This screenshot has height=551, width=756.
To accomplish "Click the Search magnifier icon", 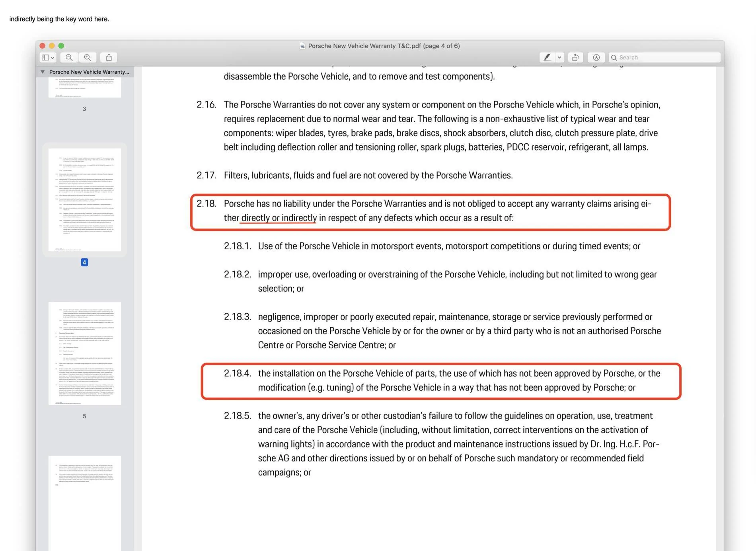I will [614, 57].
